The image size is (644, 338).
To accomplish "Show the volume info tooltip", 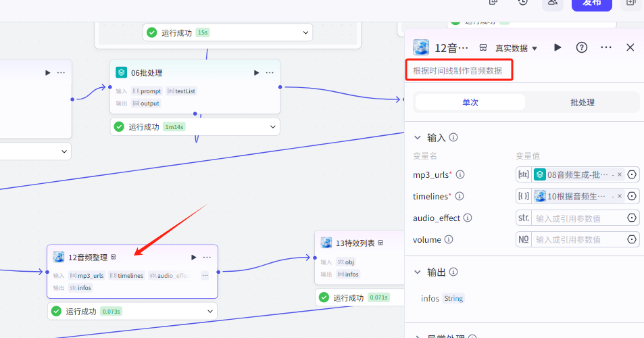I will [449, 239].
